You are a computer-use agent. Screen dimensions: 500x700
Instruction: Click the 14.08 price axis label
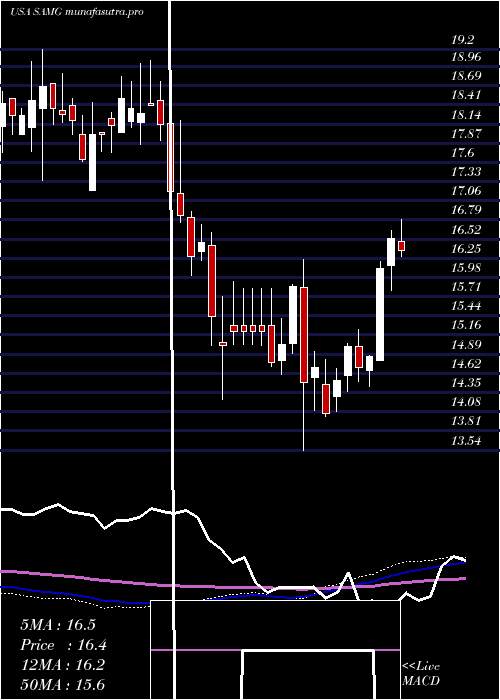[467, 402]
